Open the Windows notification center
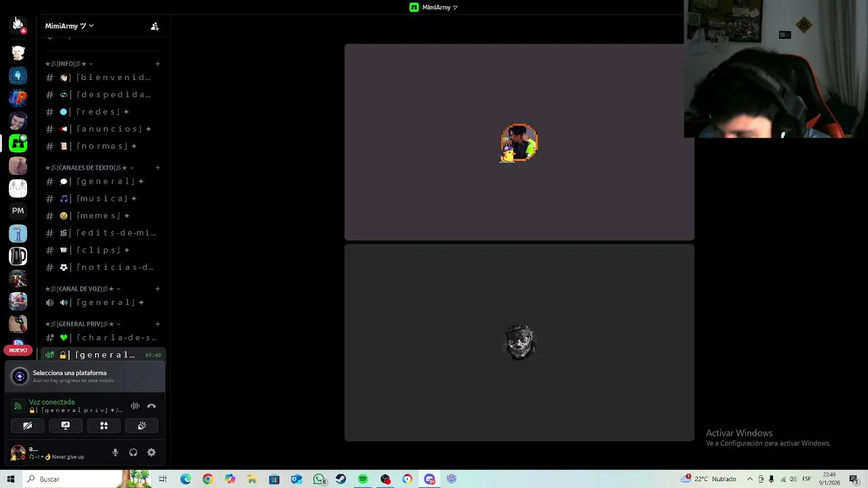 click(x=854, y=479)
